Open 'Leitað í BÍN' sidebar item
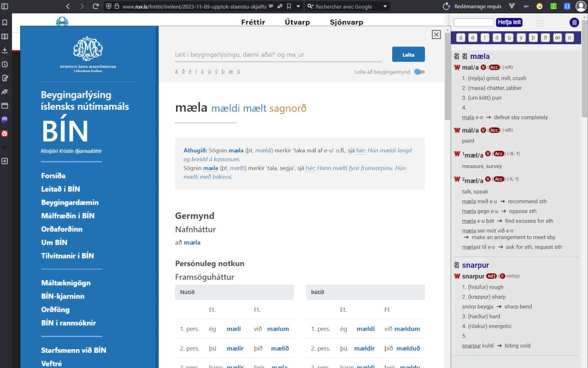 pyautogui.click(x=61, y=189)
